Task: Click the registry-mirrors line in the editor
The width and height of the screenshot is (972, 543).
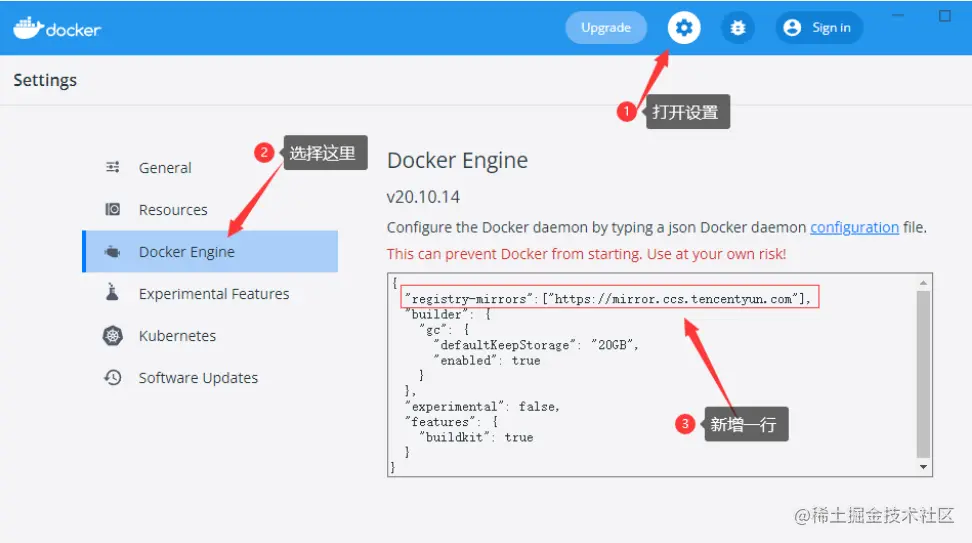Action: [608, 299]
